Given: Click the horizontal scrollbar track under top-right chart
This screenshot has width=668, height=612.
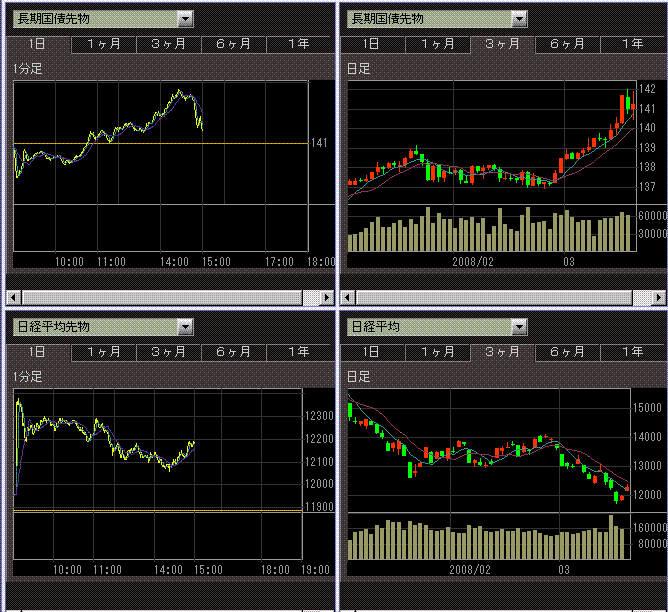Looking at the screenshot, I should tap(500, 297).
